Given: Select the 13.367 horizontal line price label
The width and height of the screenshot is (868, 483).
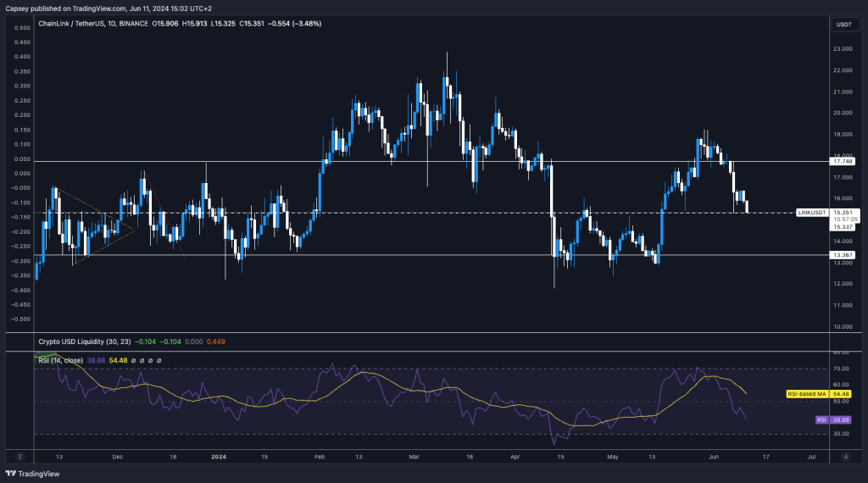Looking at the screenshot, I should (843, 255).
